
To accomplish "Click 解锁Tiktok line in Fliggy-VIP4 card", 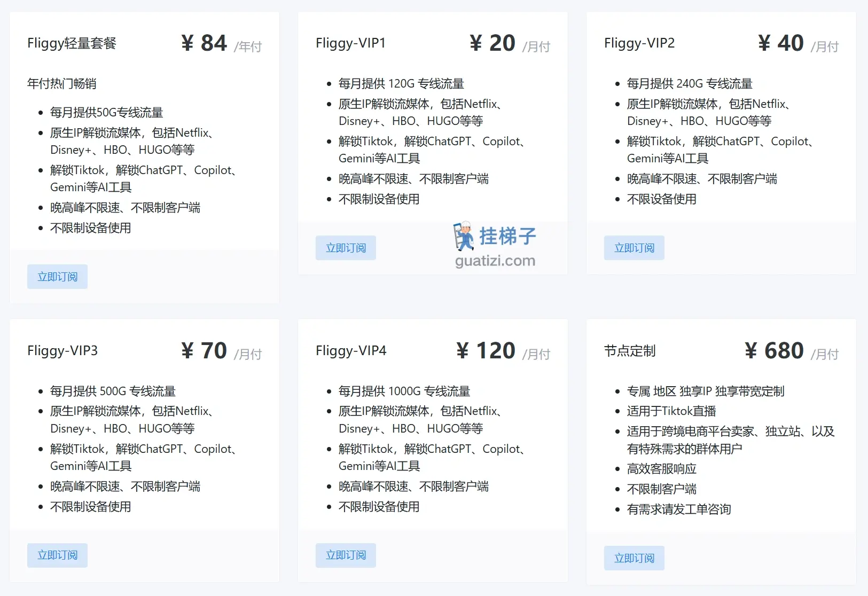I will coord(433,458).
